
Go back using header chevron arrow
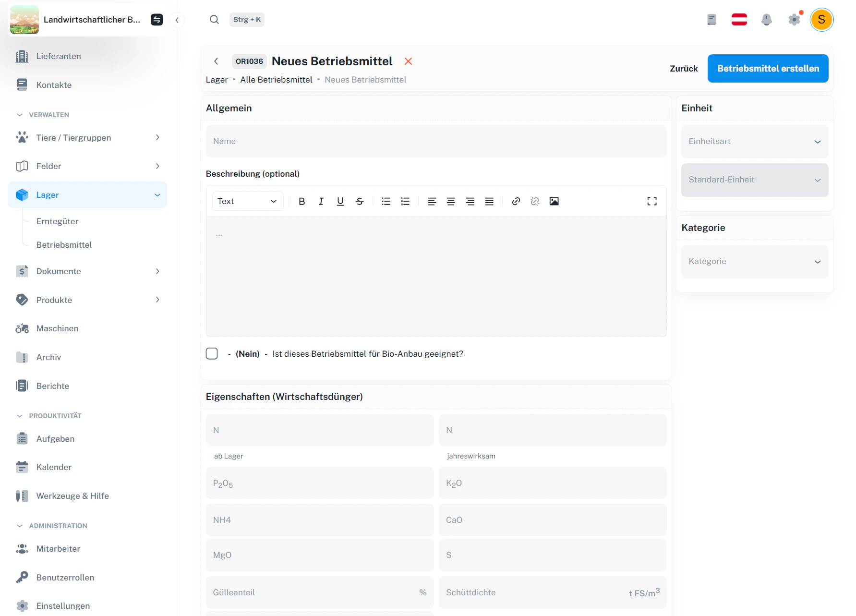(216, 61)
